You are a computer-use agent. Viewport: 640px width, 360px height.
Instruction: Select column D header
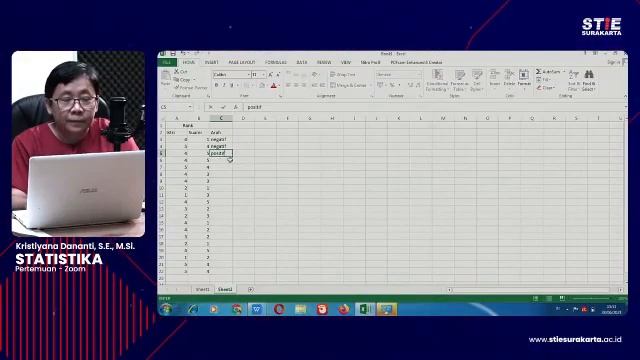(x=243, y=118)
